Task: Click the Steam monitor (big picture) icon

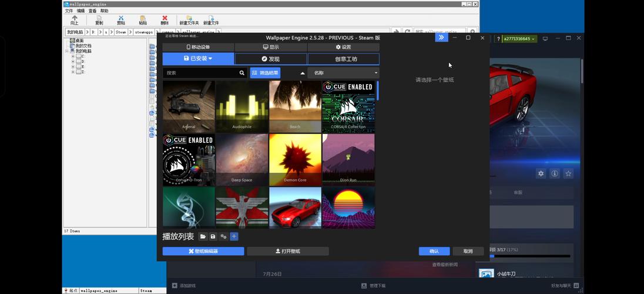Action: pos(545,39)
